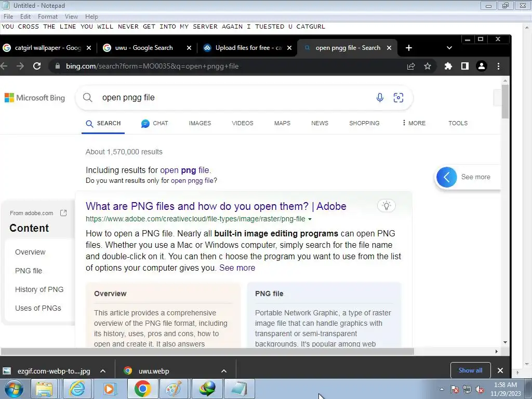
Task: Open the Adobe PNG files result title
Action: pos(216,206)
